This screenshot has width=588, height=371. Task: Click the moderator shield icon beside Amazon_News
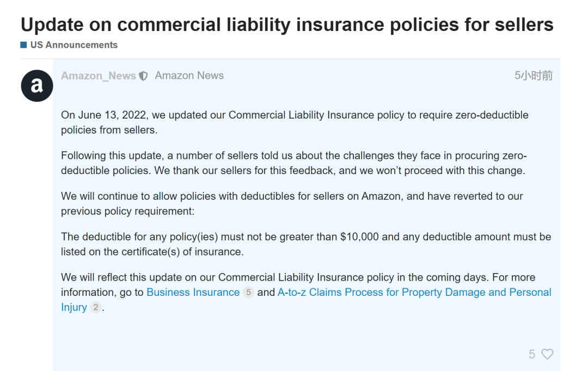click(x=143, y=76)
